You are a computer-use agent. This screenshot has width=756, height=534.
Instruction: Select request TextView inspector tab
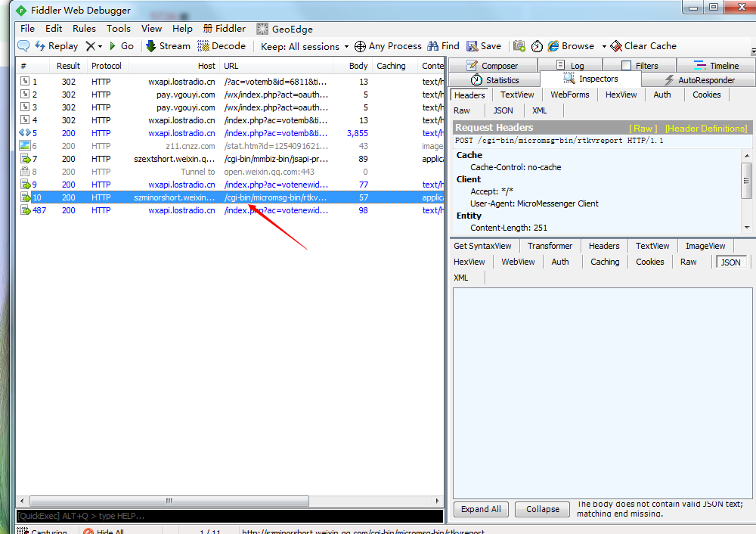(517, 95)
